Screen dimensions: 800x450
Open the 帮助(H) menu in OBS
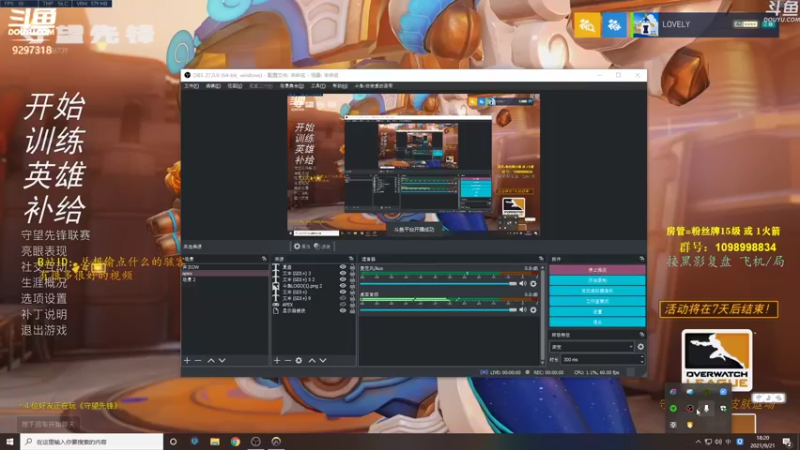click(340, 86)
